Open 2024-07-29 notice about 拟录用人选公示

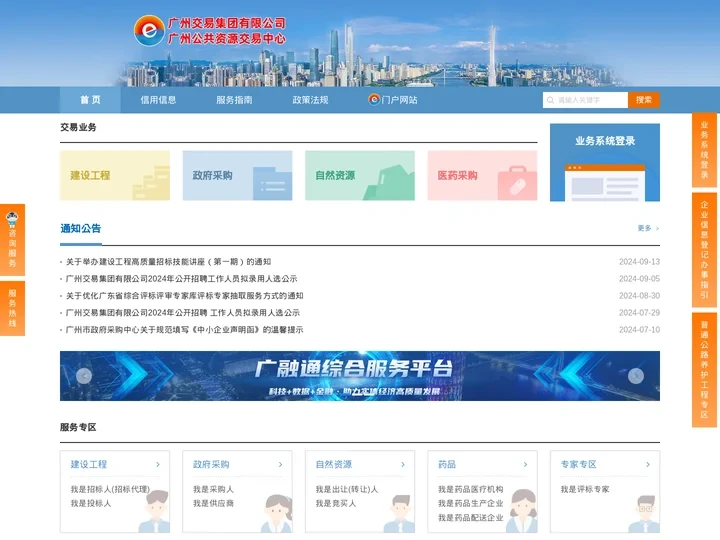pos(183,313)
